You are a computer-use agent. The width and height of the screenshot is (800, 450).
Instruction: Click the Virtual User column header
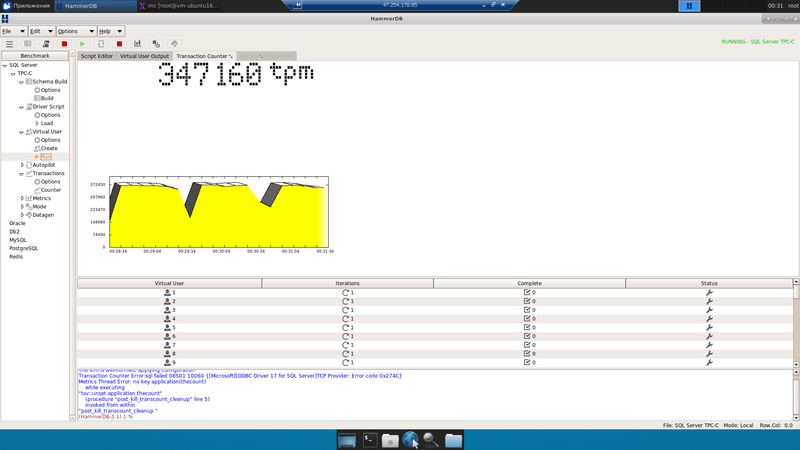coord(169,283)
